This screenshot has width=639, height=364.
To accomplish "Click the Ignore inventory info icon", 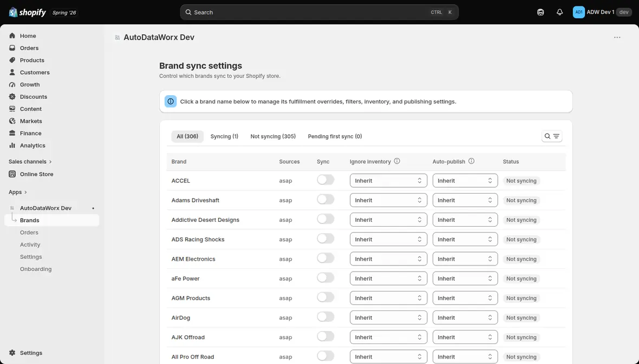I will point(397,161).
